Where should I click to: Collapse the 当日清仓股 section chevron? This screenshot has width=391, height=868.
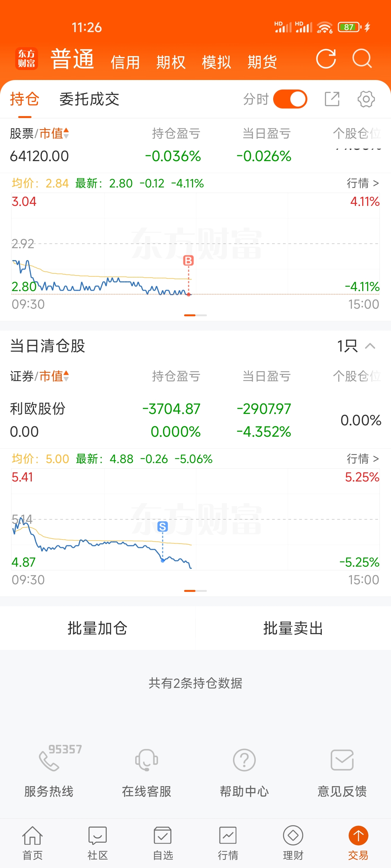370,346
